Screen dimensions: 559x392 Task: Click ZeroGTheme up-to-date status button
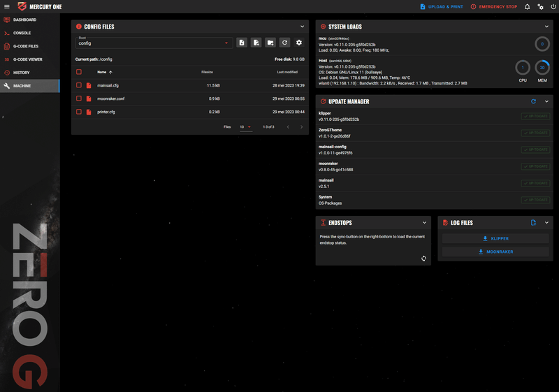[535, 133]
